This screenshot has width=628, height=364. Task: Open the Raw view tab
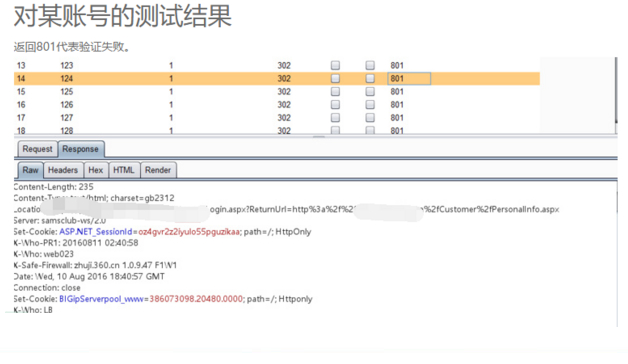click(30, 170)
